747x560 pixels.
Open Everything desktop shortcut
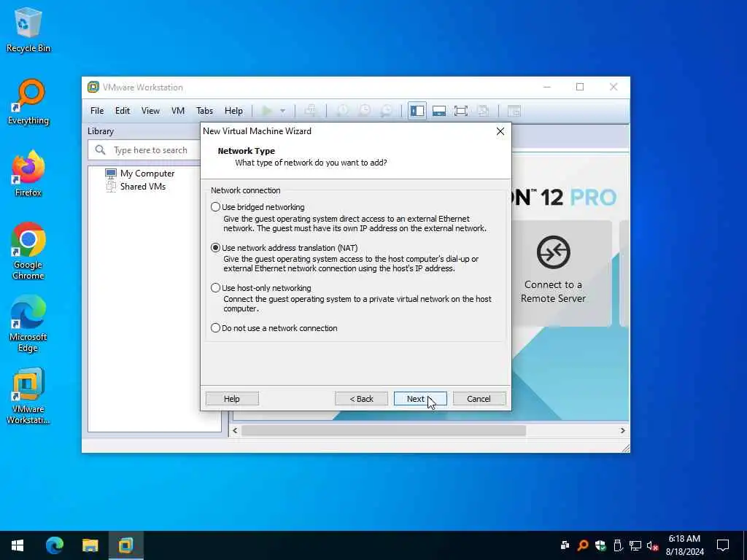(28, 102)
